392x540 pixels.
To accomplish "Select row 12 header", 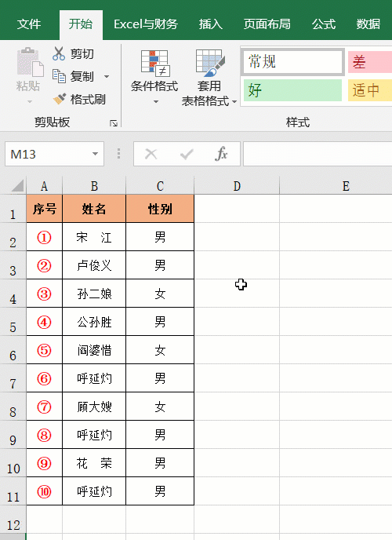I will click(13, 520).
